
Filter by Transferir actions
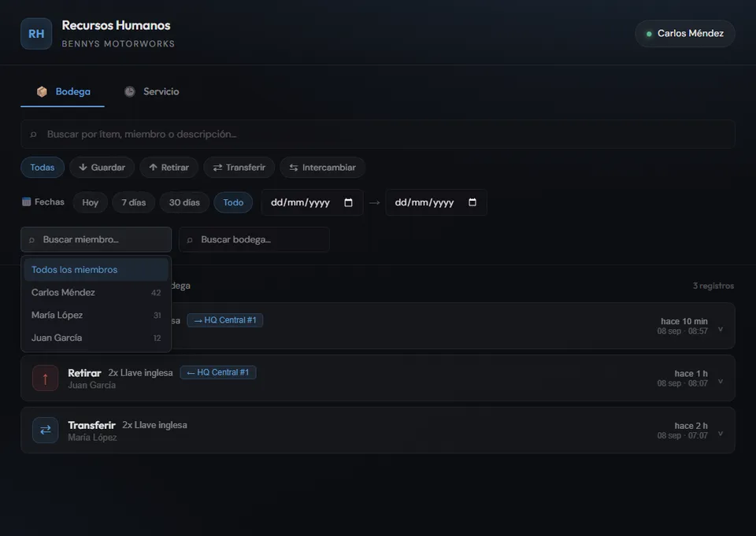(x=239, y=168)
